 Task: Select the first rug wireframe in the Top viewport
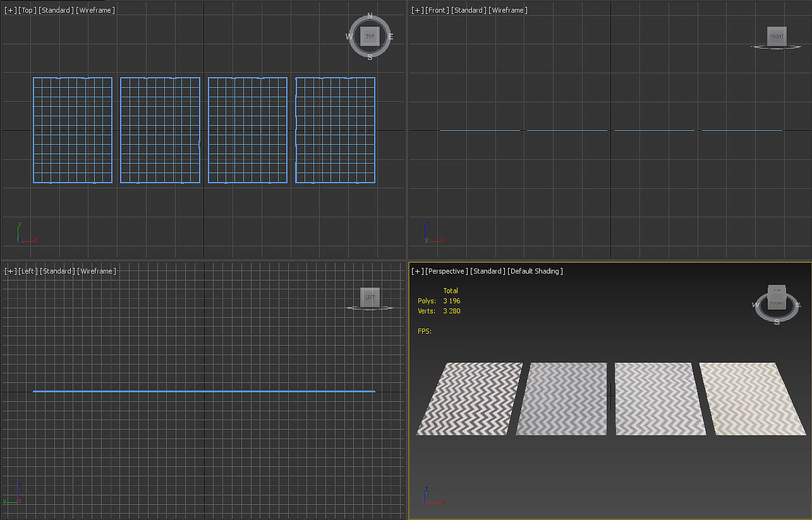73,130
